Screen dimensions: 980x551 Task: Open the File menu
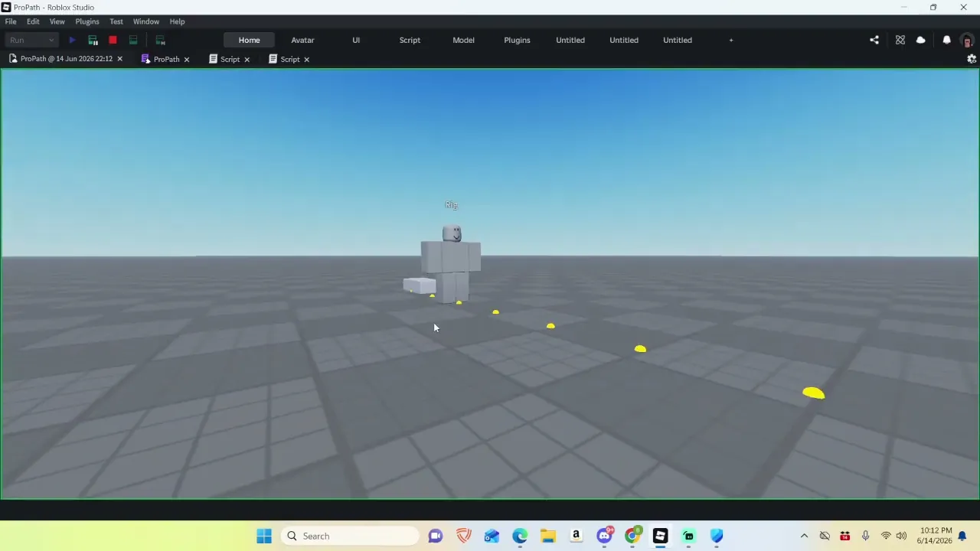[x=11, y=21]
